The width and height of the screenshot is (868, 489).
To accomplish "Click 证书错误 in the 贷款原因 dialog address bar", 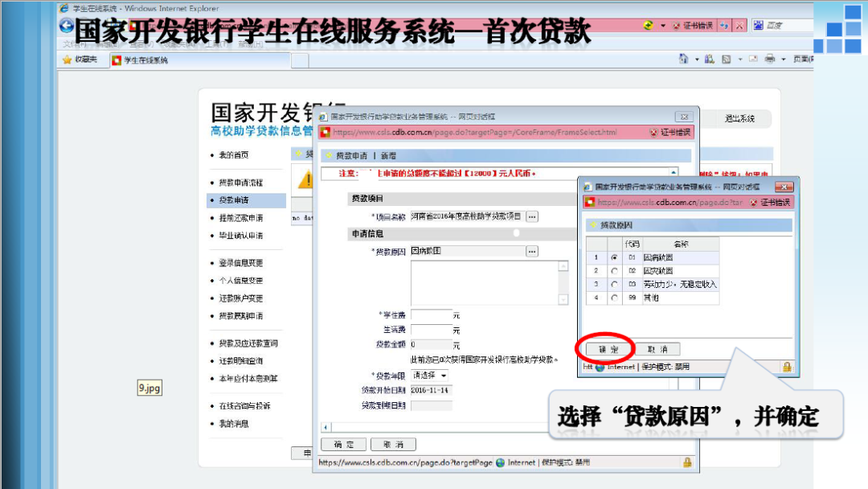I will [769, 203].
